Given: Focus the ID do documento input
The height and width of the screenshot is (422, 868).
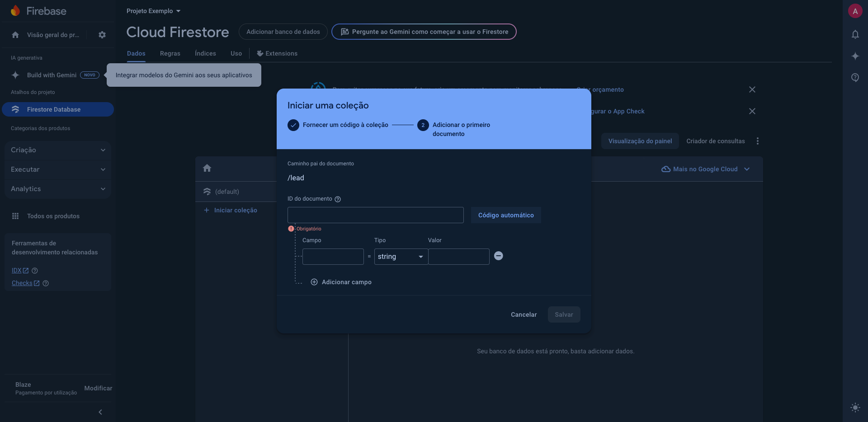Looking at the screenshot, I should click(376, 215).
